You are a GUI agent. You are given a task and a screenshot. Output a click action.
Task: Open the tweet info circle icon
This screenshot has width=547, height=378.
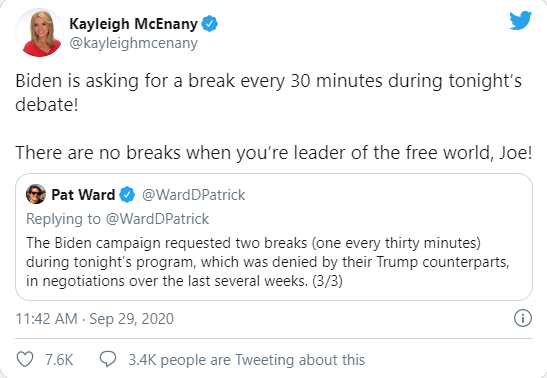click(523, 318)
